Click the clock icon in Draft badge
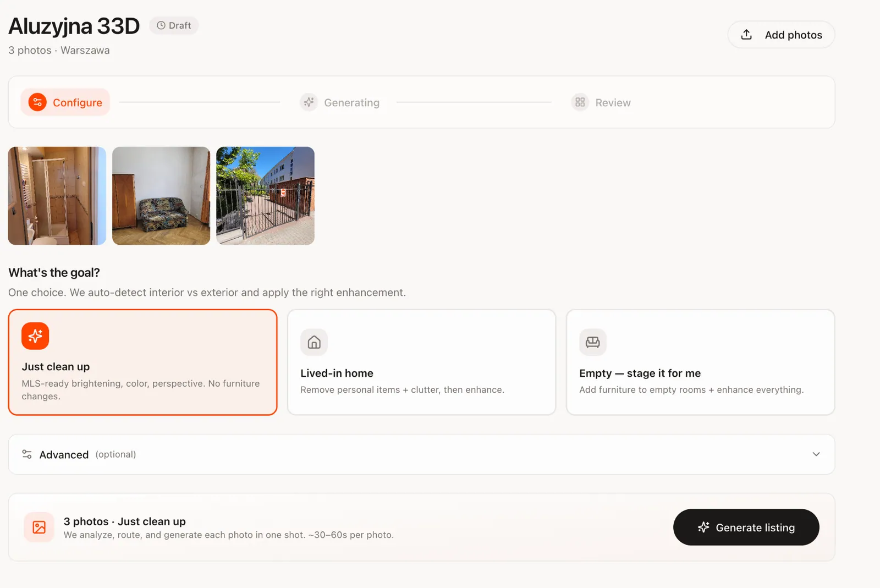Screen dimensions: 880x588 tap(161, 25)
